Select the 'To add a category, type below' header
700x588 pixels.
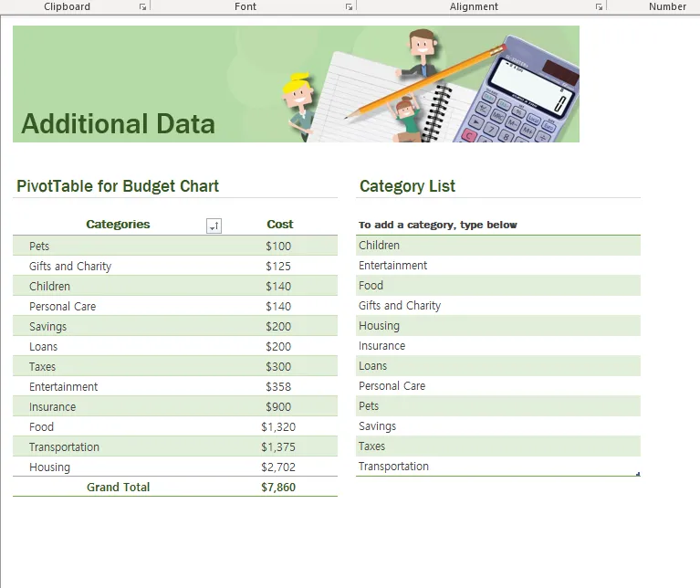coord(437,225)
